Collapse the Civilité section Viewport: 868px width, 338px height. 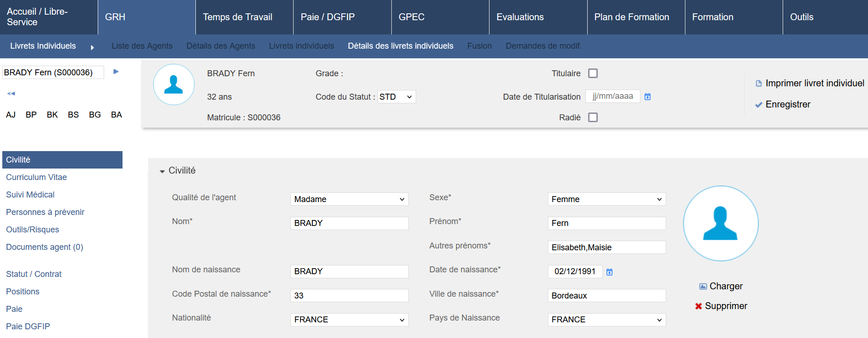tap(162, 171)
